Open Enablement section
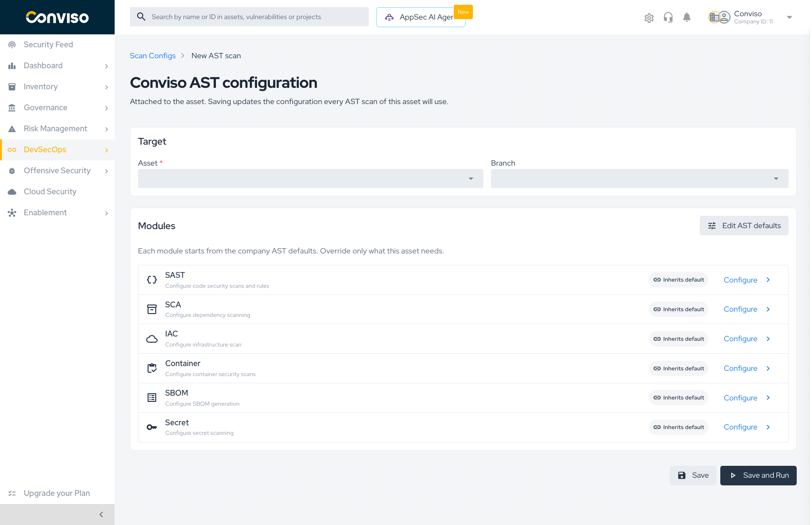This screenshot has width=812, height=525. pos(57,212)
